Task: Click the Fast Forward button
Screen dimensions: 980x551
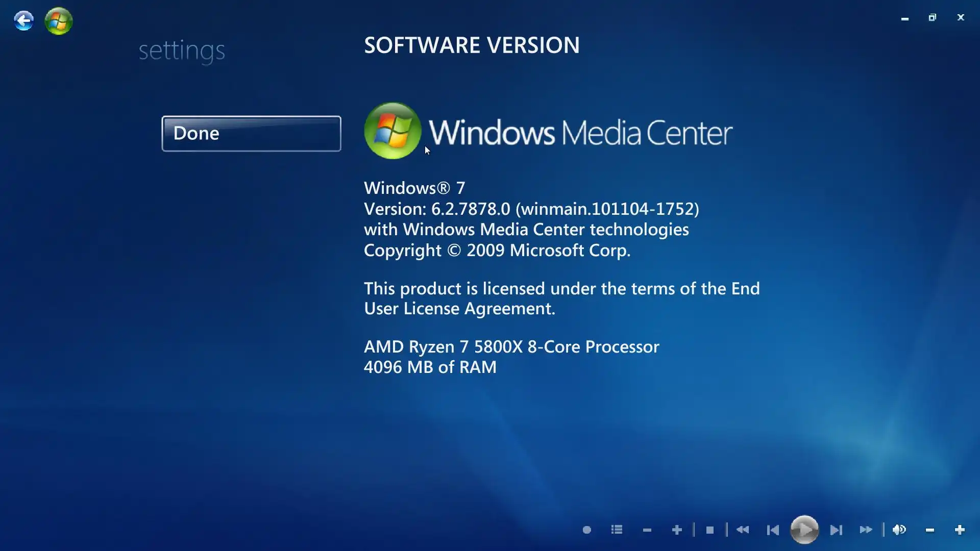Action: point(866,530)
